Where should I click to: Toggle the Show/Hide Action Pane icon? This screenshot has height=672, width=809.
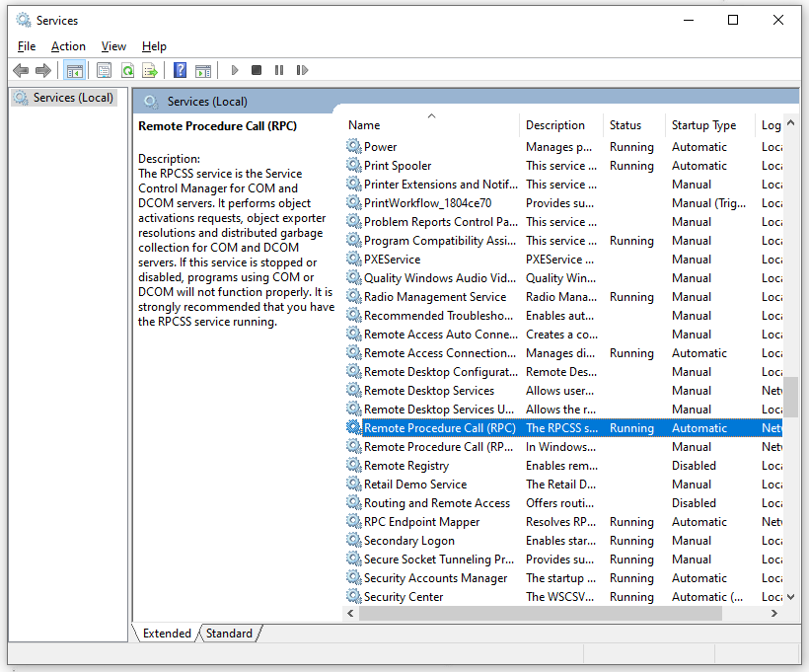point(203,70)
